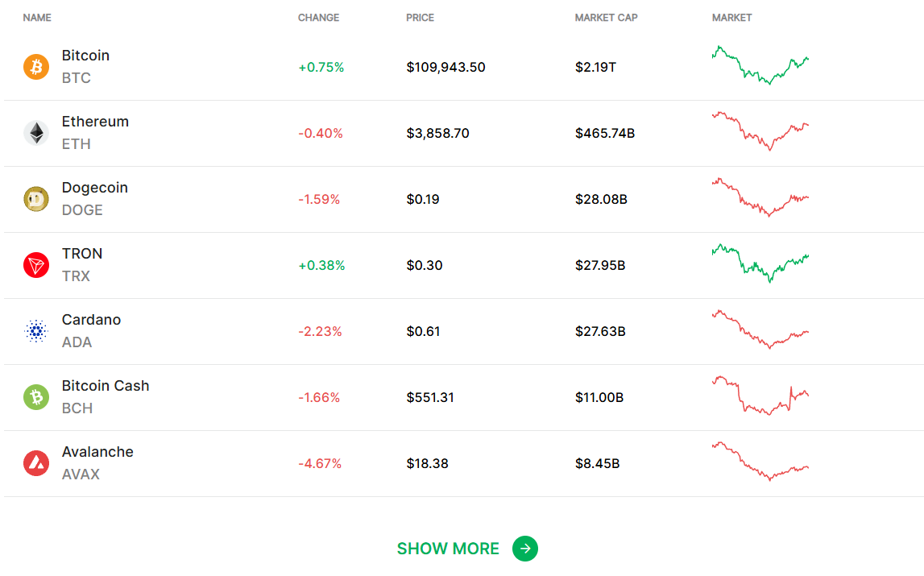
Task: Click the green Bitcoin Cash logo icon
Action: click(x=36, y=397)
